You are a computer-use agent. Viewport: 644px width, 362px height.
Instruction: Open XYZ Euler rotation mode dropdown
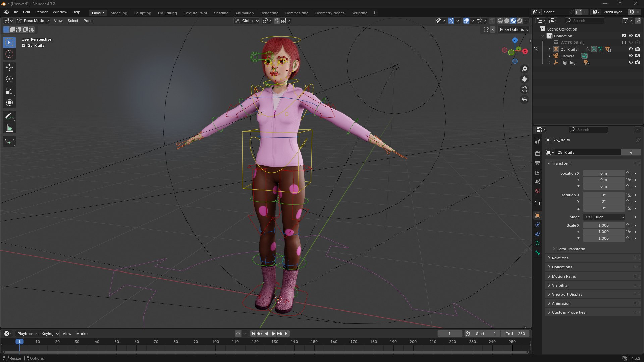604,217
